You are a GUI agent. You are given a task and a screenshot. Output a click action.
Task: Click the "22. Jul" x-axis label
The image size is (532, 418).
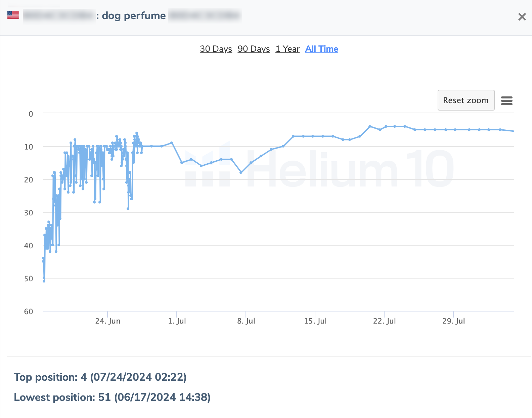(x=384, y=321)
